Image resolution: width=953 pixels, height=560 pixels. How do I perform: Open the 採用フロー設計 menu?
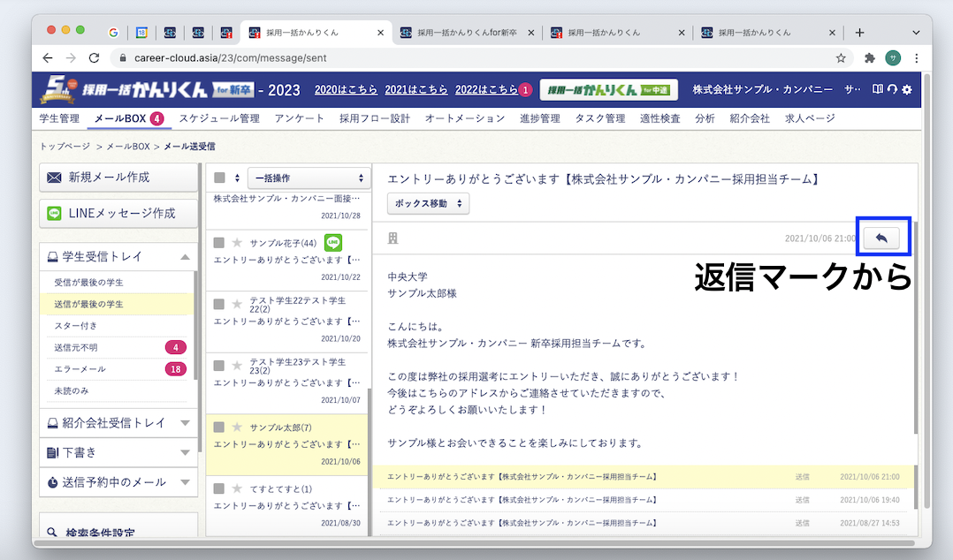pos(375,118)
